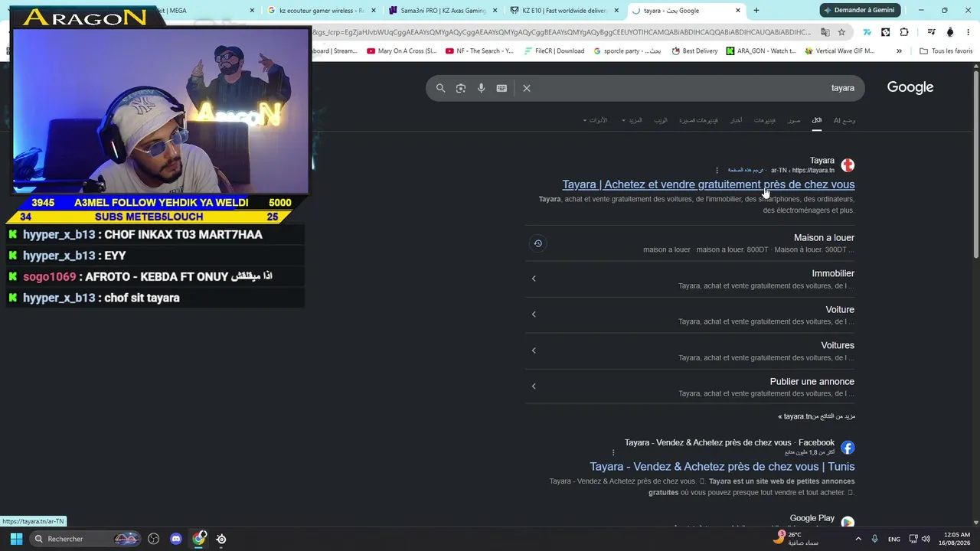Click the ترجم هذه الصفحة translate link
Screen dimensions: 980x551
tap(746, 170)
